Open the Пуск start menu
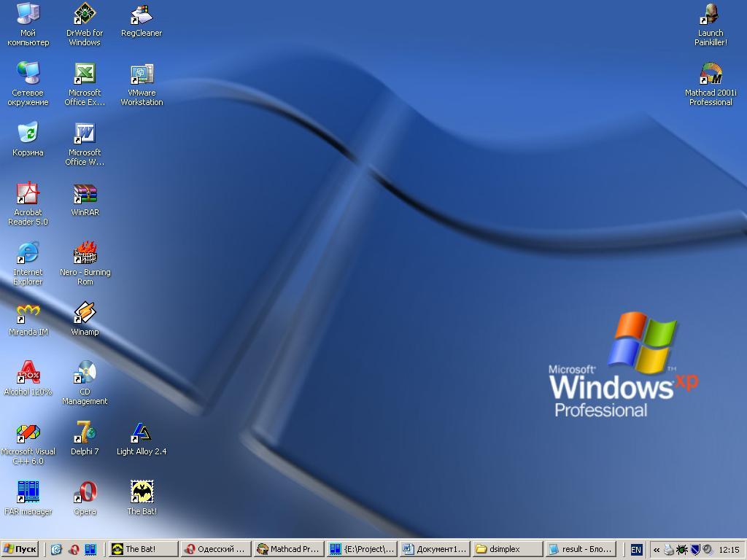The image size is (747, 560). pos(20,549)
